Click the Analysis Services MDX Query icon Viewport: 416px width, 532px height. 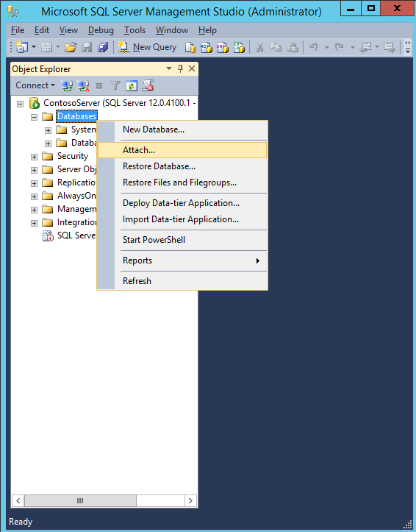(206, 47)
